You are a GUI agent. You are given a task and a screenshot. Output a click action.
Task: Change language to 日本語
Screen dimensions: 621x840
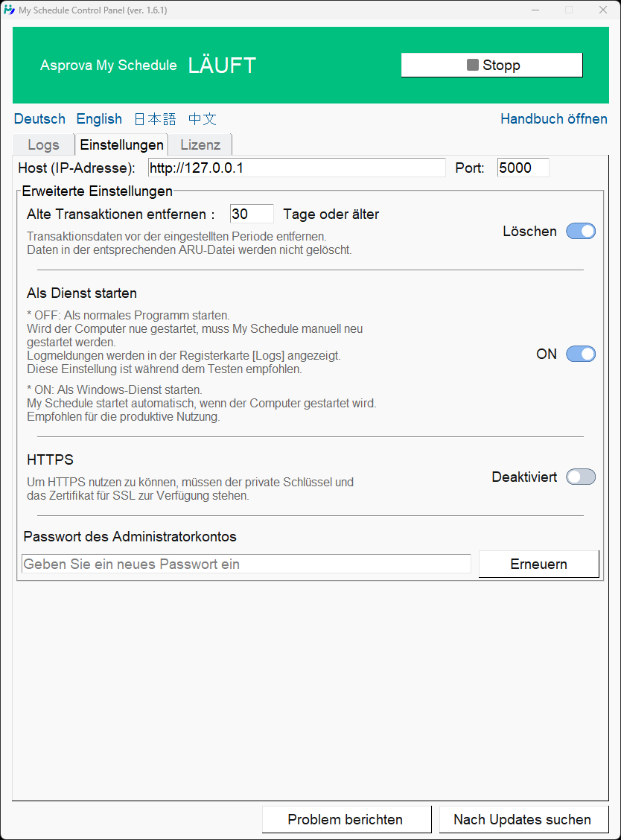point(155,119)
